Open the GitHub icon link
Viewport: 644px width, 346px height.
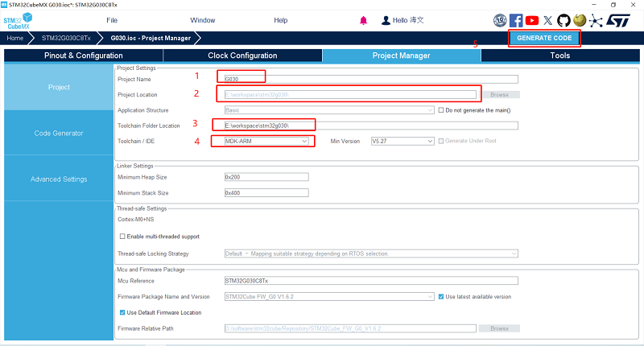563,20
